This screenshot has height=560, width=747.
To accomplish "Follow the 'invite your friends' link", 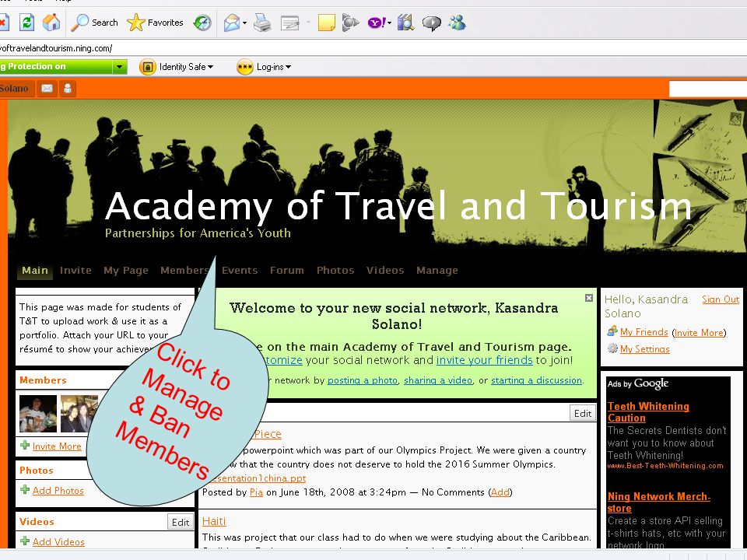I will point(485,360).
